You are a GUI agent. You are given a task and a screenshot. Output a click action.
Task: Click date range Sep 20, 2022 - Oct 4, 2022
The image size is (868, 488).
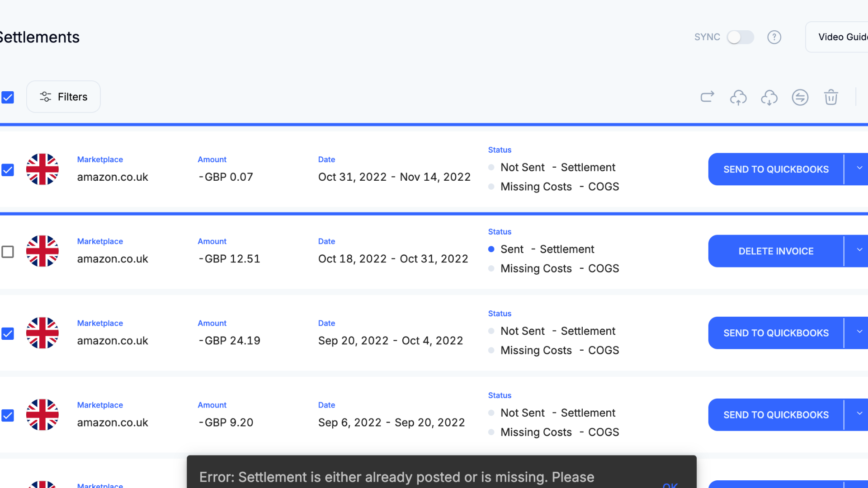(391, 341)
